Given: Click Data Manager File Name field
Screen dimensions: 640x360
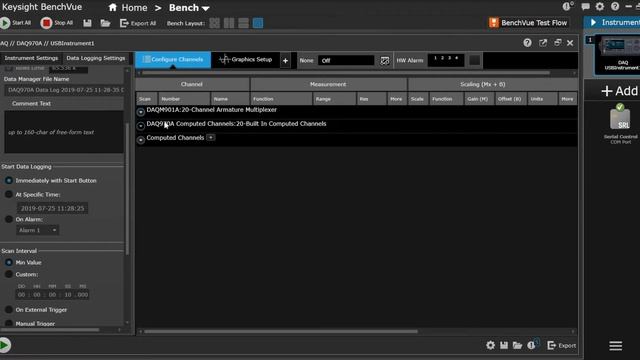Looking at the screenshot, I should tap(64, 90).
